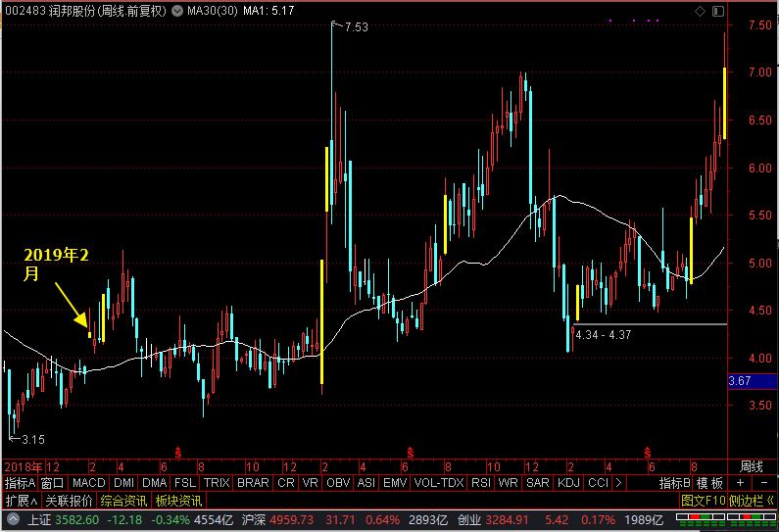The width and height of the screenshot is (779, 532).
Task: Click the 模板 button
Action: tap(709, 483)
